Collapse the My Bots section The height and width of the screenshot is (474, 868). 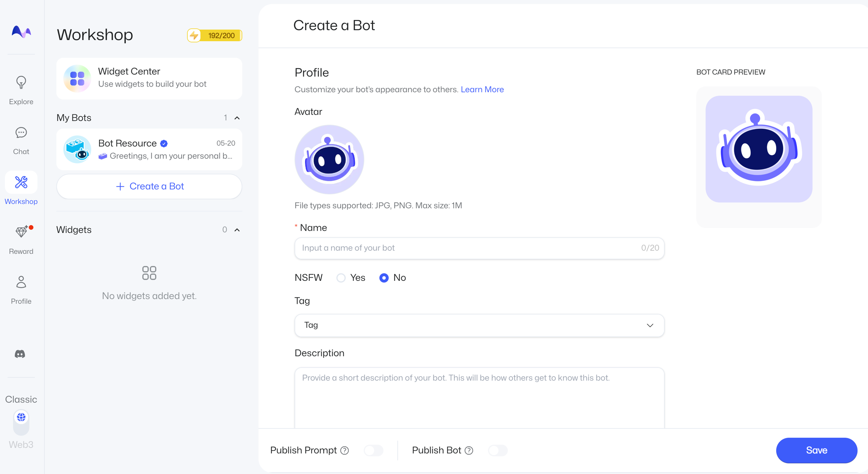click(237, 118)
